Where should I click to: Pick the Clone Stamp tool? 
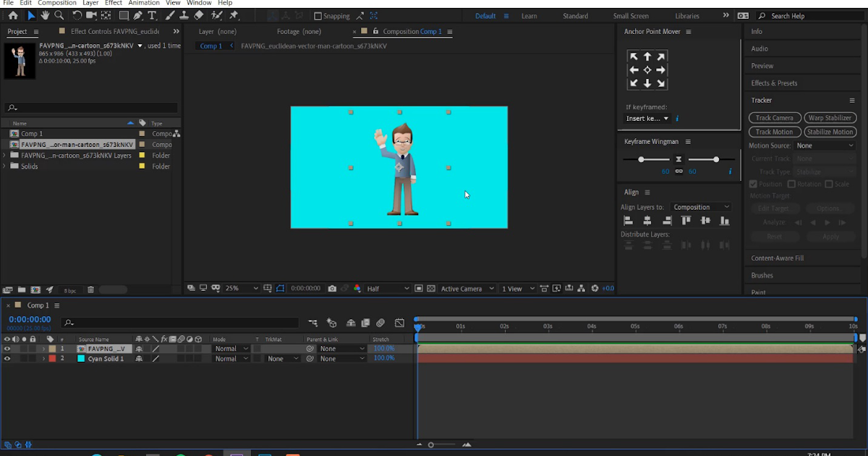pyautogui.click(x=184, y=15)
